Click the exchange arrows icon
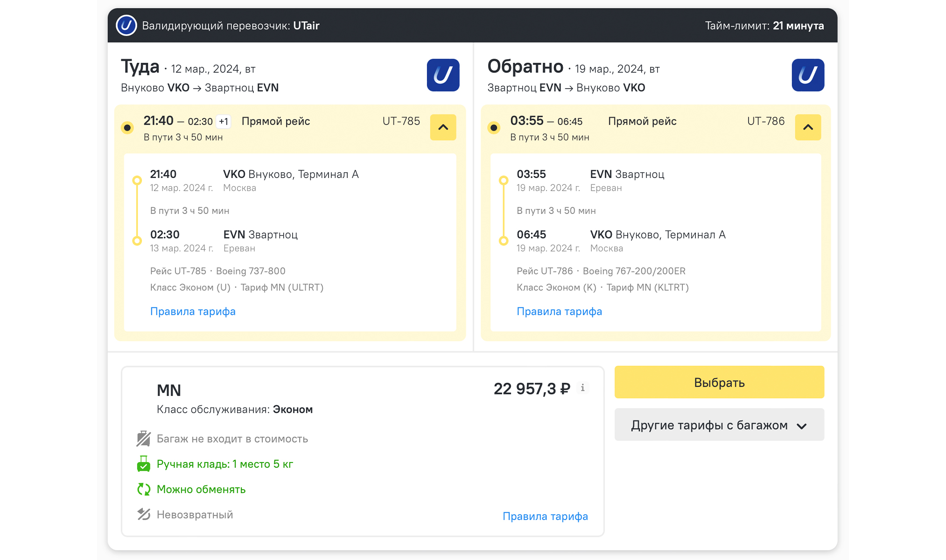The height and width of the screenshot is (560, 946). 143,489
